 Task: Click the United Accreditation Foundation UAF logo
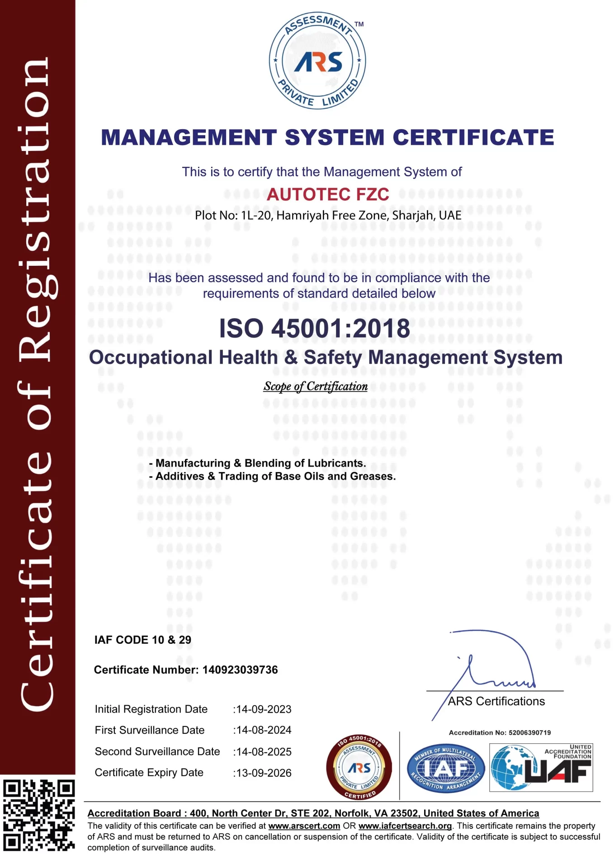tap(541, 768)
